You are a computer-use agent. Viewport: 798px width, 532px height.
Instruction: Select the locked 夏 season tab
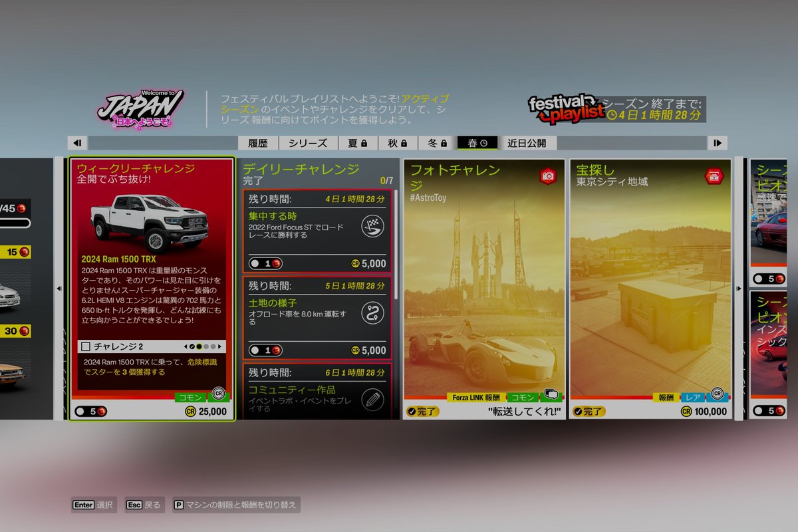(x=358, y=143)
